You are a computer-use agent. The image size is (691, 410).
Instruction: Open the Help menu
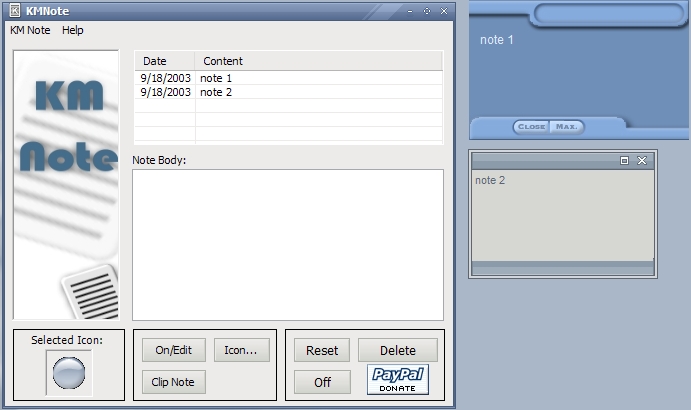(x=73, y=30)
